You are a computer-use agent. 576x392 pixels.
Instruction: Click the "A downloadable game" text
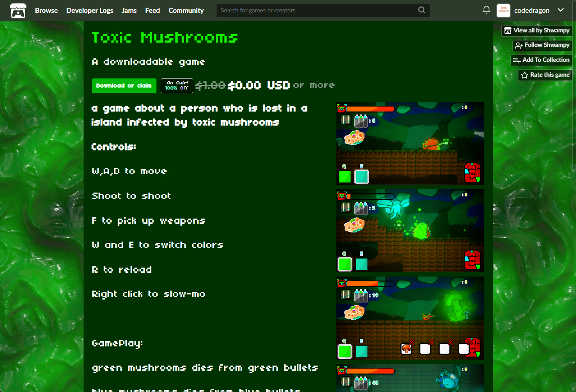(x=148, y=62)
